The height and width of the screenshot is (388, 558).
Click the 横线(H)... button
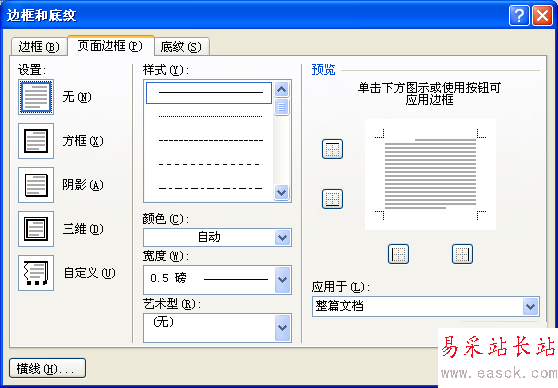tap(47, 368)
